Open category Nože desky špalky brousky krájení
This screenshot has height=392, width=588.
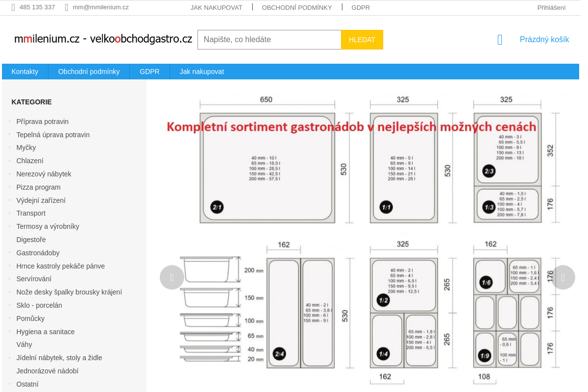69,292
